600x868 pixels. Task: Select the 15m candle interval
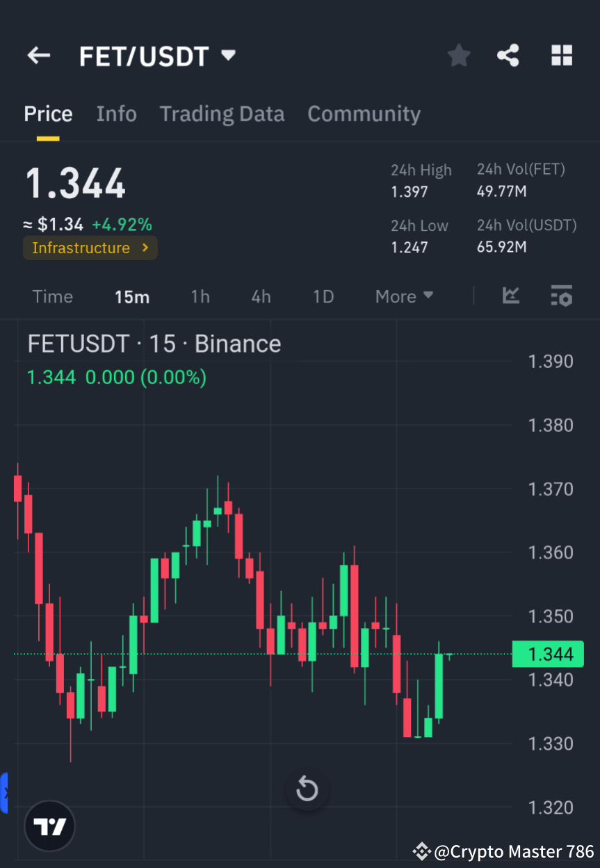point(132,296)
